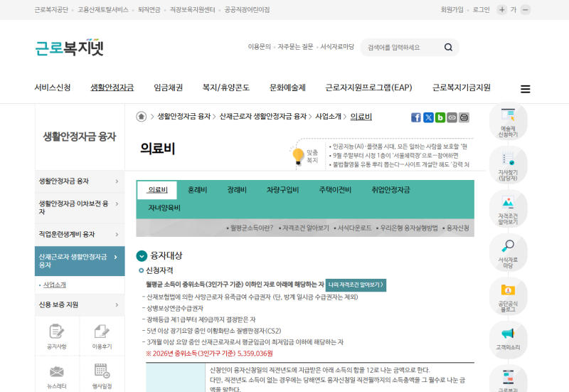Expand 직업훈련생계비 융자 sidebar item
Image resolution: width=569 pixels, height=392 pixels.
coord(80,235)
